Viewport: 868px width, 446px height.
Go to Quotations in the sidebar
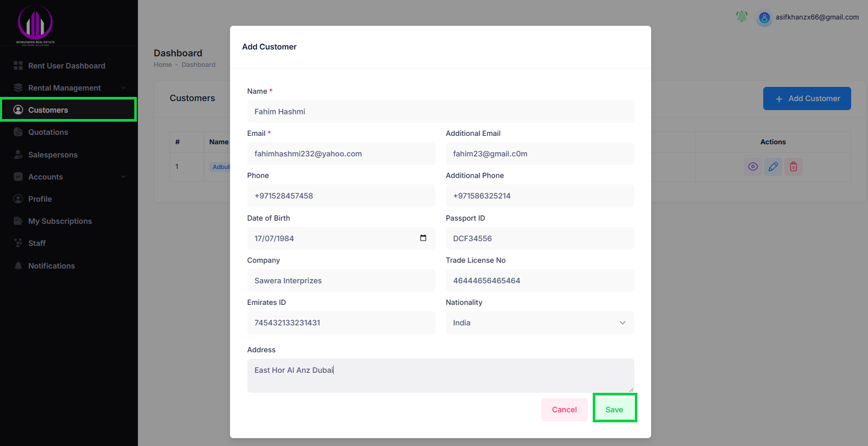[48, 132]
